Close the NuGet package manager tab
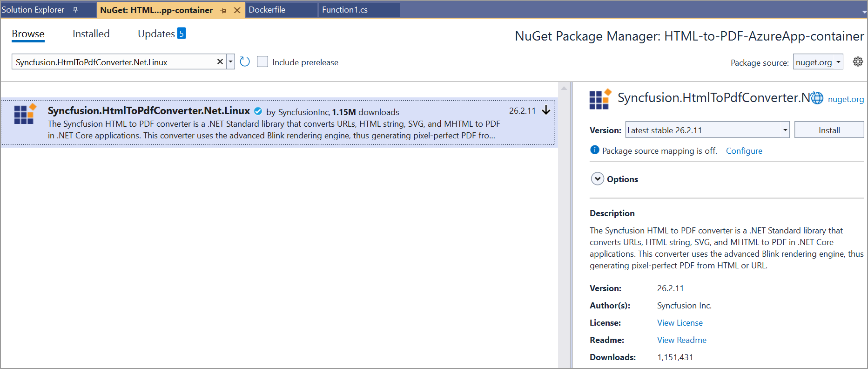 237,10
